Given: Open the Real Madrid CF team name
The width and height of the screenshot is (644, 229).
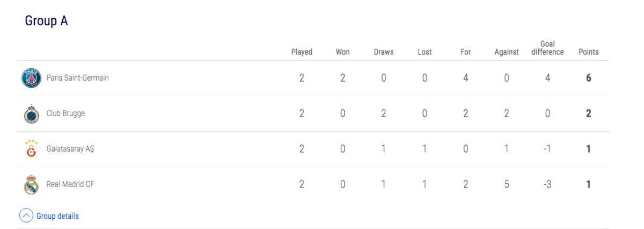Looking at the screenshot, I should click(x=71, y=184).
